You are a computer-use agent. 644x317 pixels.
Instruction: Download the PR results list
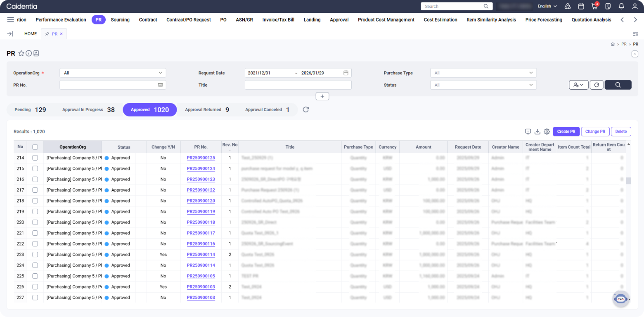[537, 132]
